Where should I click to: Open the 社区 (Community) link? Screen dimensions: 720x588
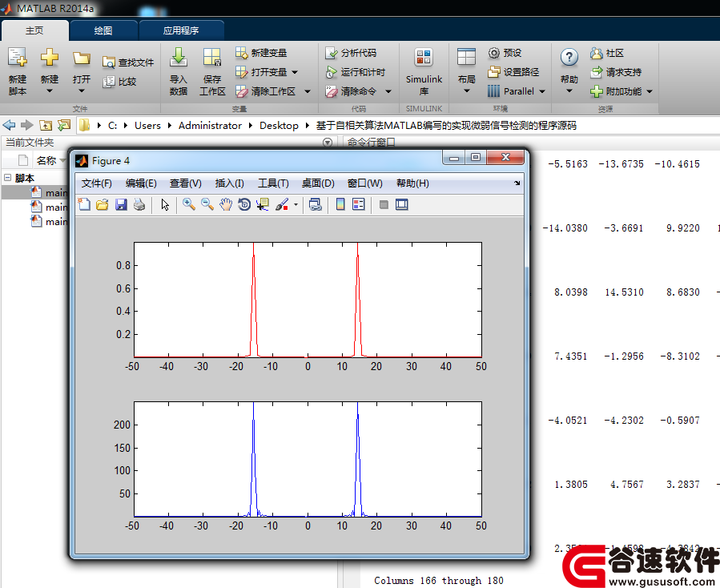(607, 53)
